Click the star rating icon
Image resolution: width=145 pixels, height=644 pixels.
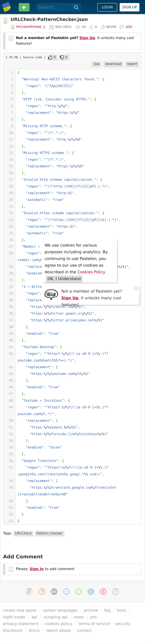[x=91, y=27]
